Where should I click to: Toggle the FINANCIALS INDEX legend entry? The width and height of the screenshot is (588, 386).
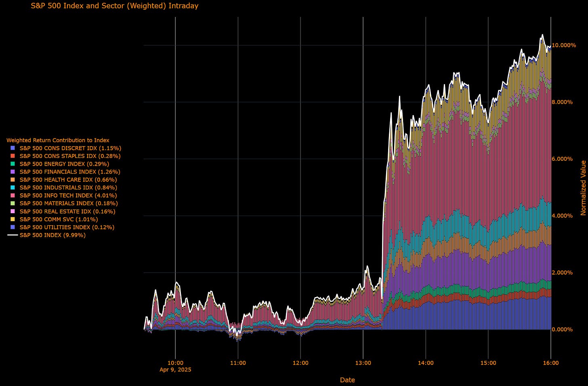point(65,172)
